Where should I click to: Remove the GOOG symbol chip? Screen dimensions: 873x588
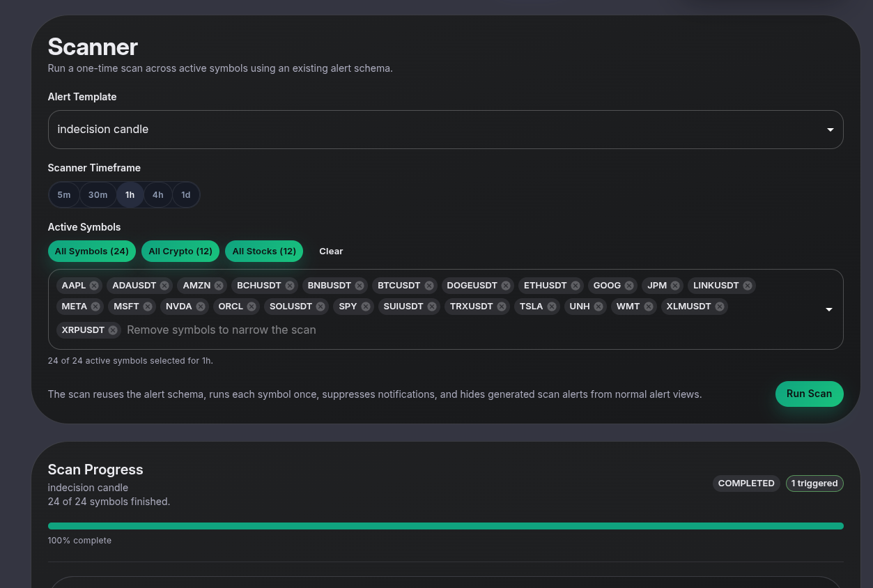pyautogui.click(x=629, y=286)
